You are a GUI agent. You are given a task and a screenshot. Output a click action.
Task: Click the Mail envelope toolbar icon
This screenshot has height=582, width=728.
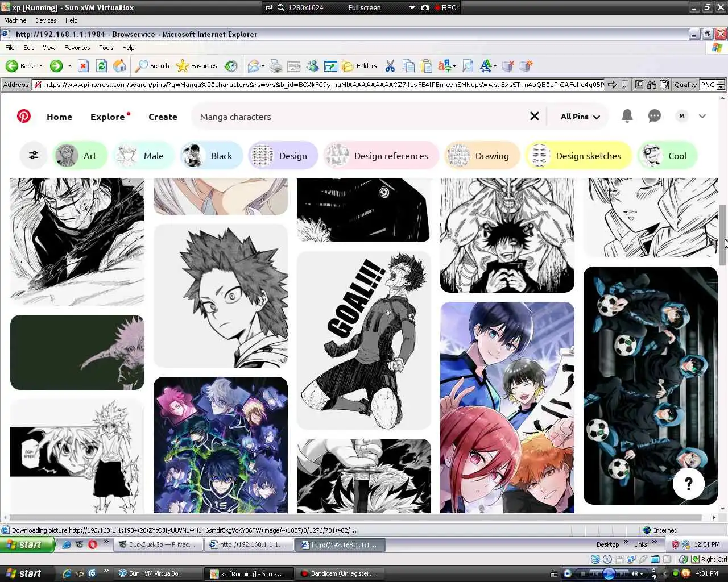pyautogui.click(x=254, y=66)
